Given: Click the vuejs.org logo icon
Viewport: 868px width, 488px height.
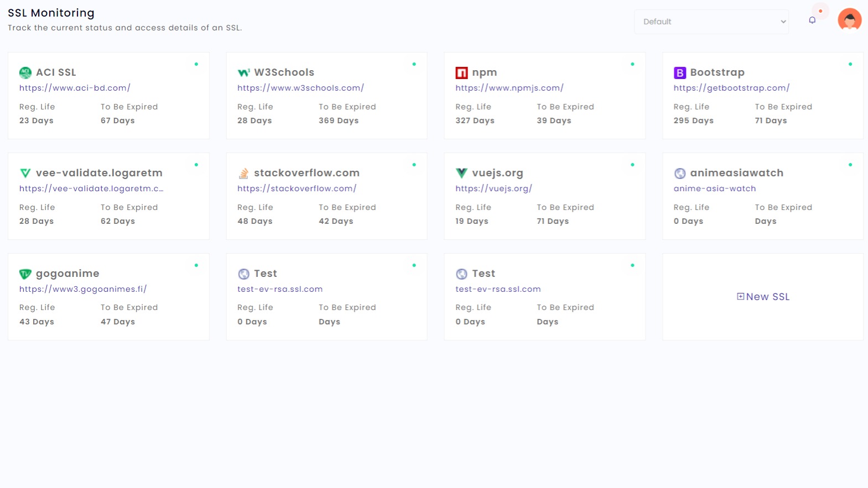Looking at the screenshot, I should click(x=461, y=173).
